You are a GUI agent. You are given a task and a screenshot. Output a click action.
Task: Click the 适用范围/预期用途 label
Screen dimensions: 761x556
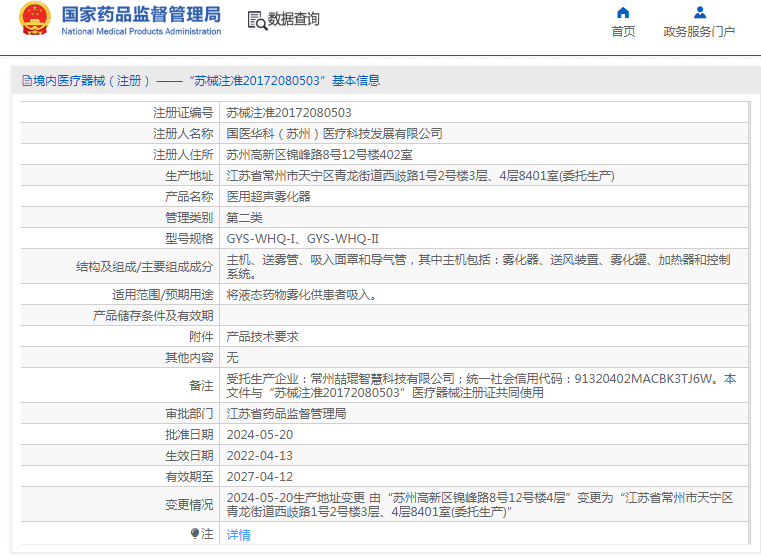[163, 294]
